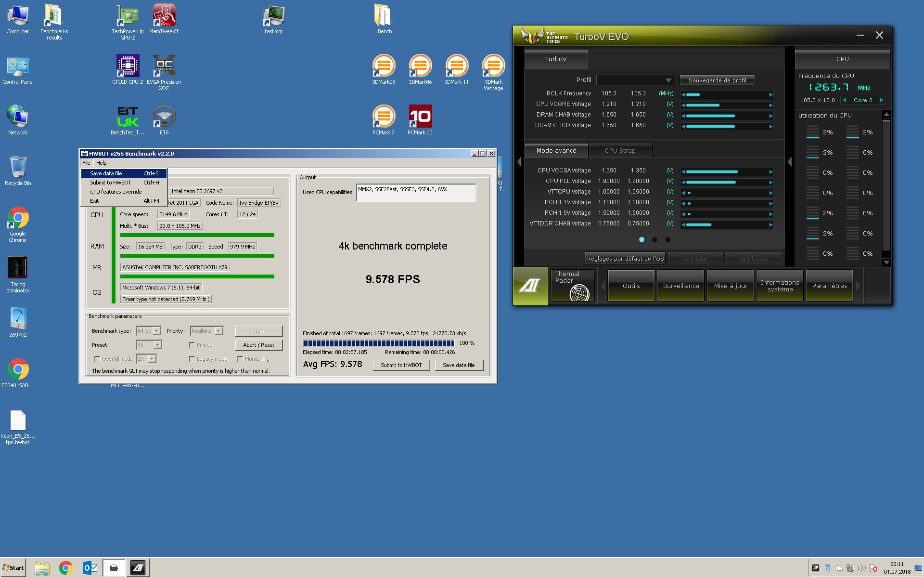Screen dimensions: 924x578
Task: Open the Profil dropdown in TurboV
Action: click(635, 80)
